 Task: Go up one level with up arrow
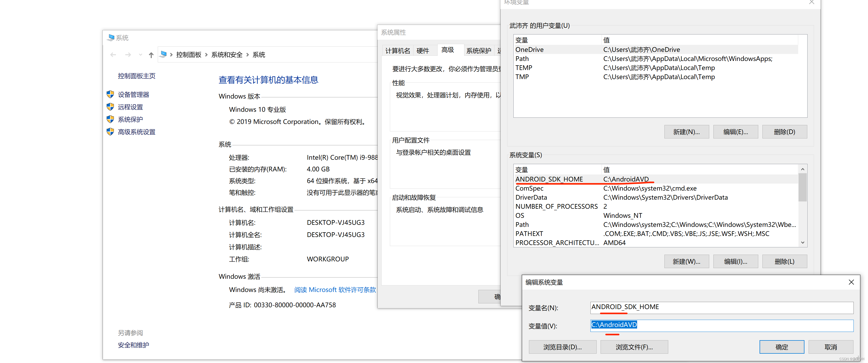(x=151, y=55)
